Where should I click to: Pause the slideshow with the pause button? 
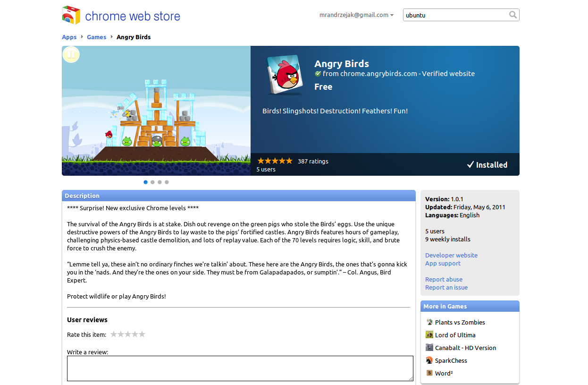71,55
